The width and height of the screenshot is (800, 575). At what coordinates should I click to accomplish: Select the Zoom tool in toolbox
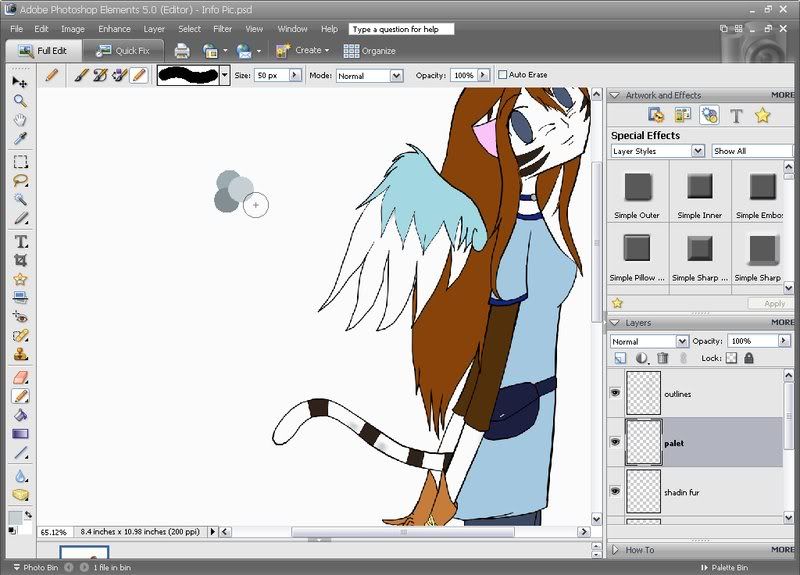click(x=20, y=101)
